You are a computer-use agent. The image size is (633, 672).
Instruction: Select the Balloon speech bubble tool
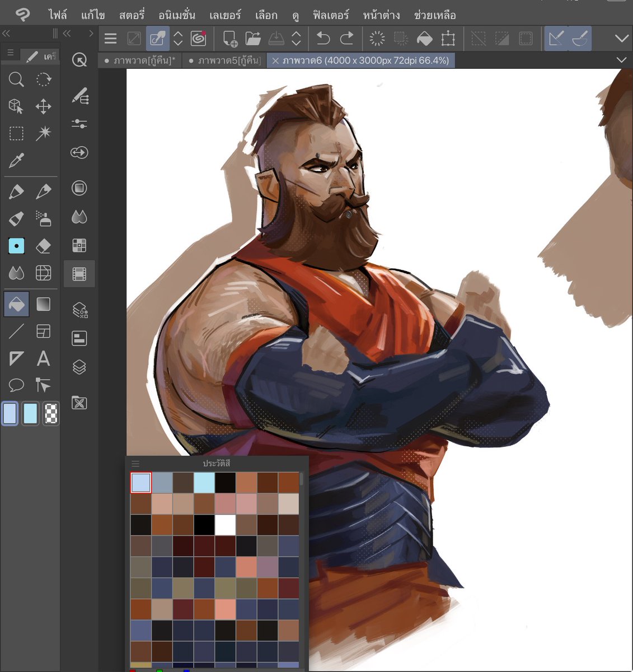pos(16,385)
